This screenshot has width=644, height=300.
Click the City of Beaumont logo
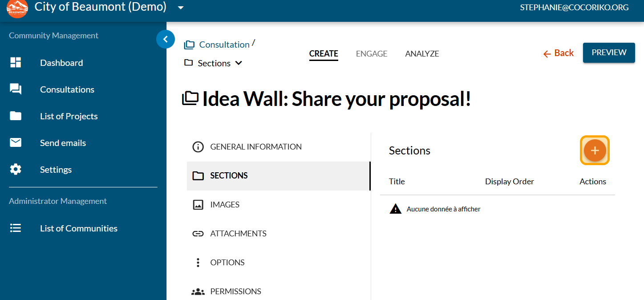pos(17,8)
